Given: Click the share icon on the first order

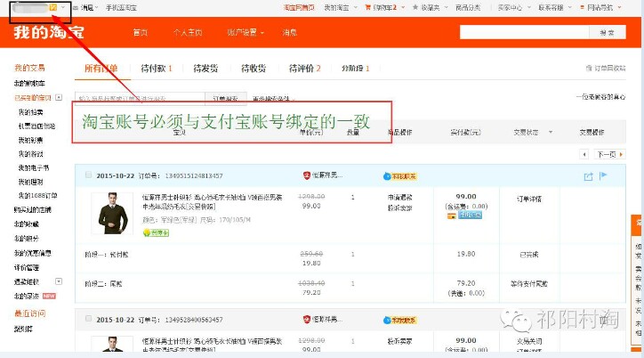Looking at the screenshot, I should (x=588, y=176).
